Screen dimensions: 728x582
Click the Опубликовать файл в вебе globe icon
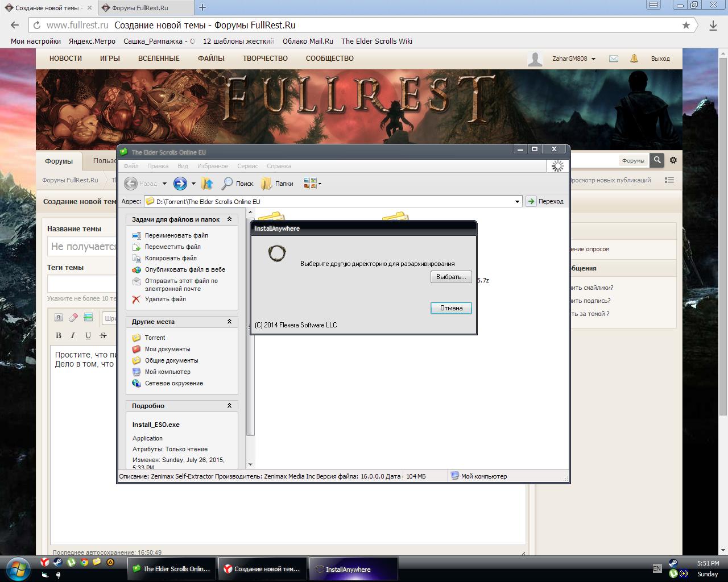136,269
